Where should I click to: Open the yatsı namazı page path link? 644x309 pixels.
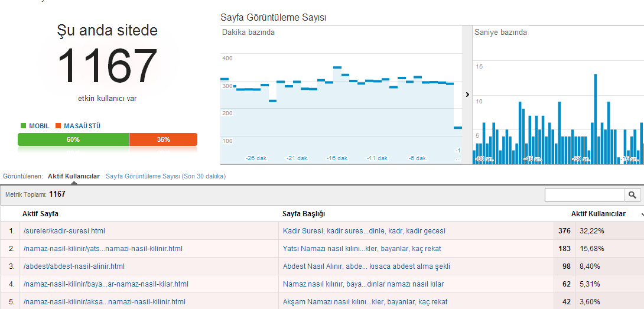click(103, 249)
